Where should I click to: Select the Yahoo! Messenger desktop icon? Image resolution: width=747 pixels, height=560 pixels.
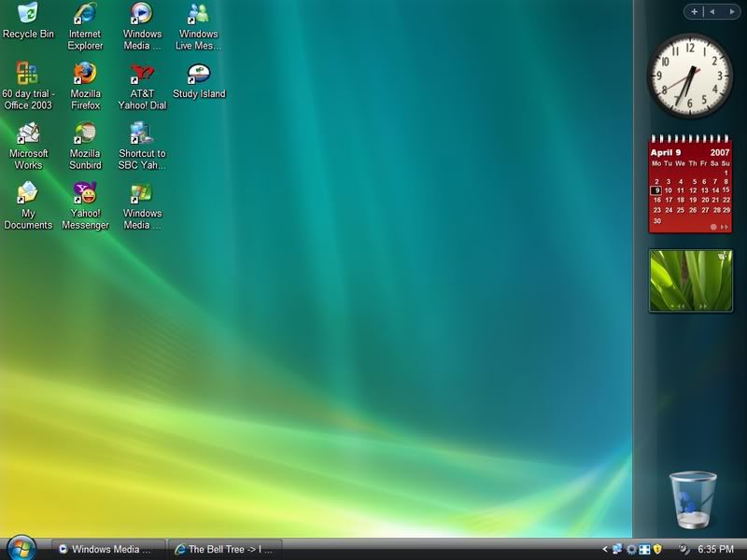(x=85, y=194)
